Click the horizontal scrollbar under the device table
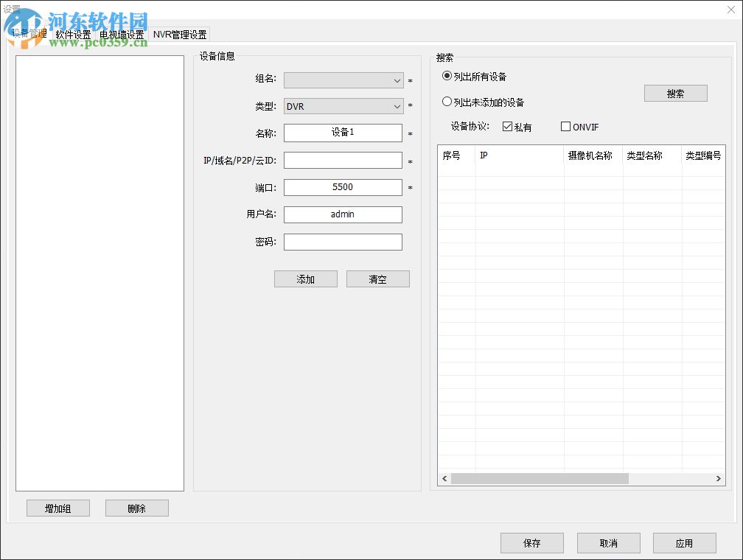This screenshot has width=743, height=560. (538, 478)
